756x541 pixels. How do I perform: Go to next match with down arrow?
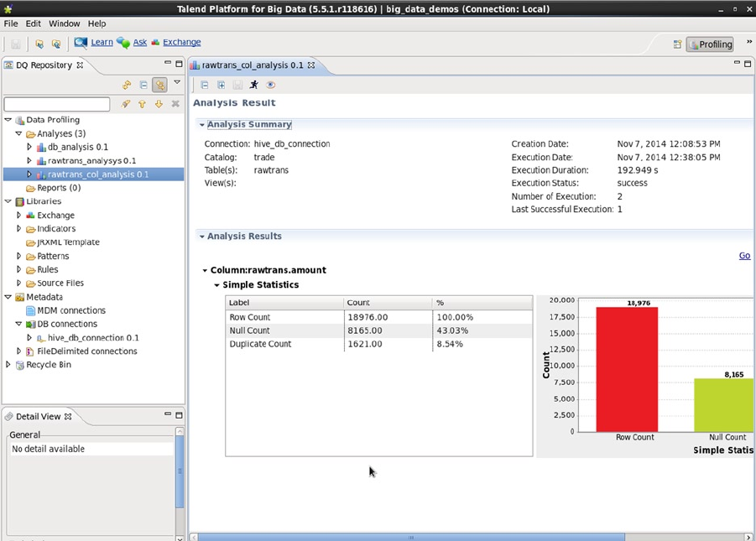pyautogui.click(x=159, y=104)
